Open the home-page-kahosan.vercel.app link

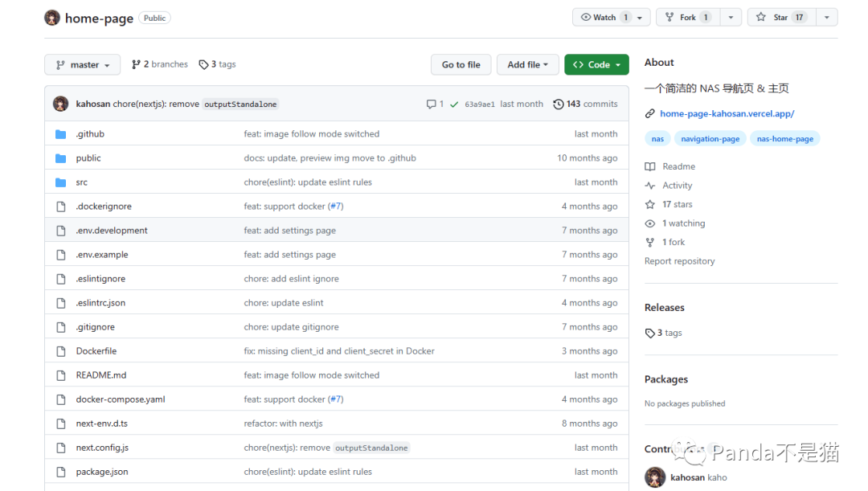[x=727, y=113]
